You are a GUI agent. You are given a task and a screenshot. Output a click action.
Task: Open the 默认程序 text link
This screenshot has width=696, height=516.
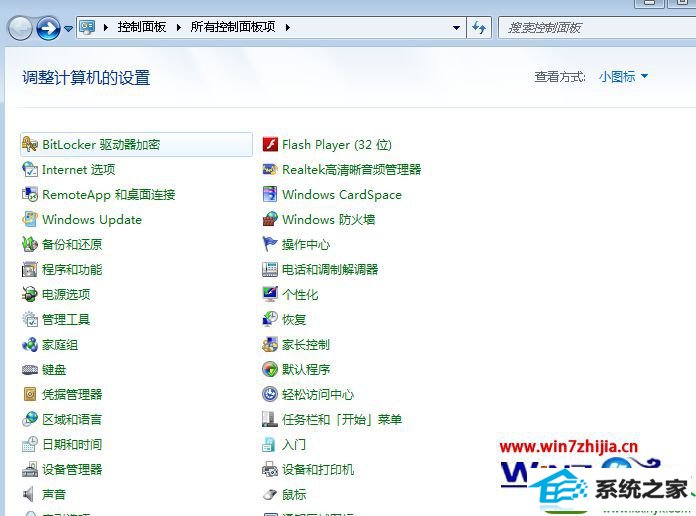tap(306, 369)
